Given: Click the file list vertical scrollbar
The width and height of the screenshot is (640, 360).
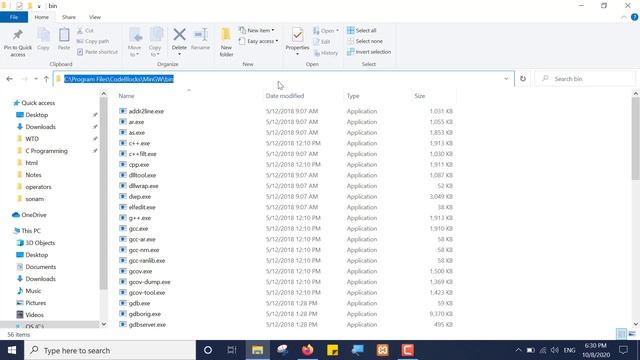Looking at the screenshot, I should (x=636, y=139).
